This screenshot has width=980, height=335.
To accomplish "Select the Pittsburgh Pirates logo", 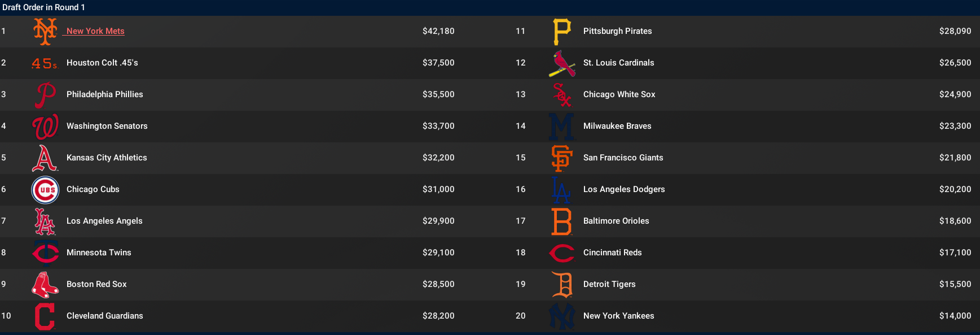I will tap(562, 31).
